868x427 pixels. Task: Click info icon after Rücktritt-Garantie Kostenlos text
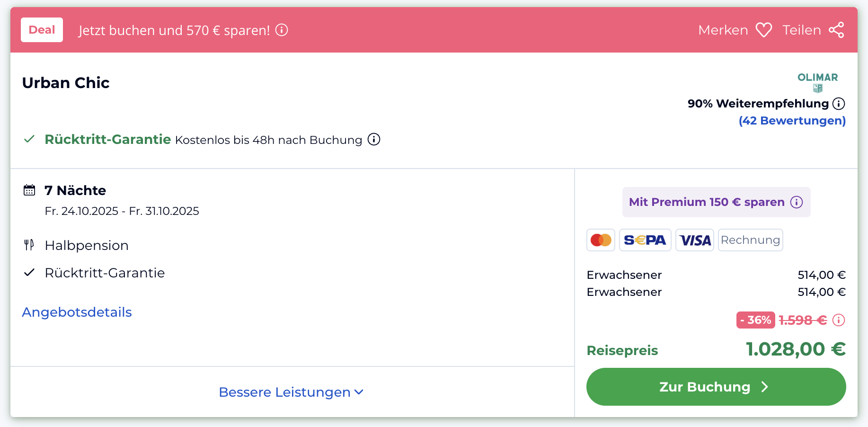point(374,140)
